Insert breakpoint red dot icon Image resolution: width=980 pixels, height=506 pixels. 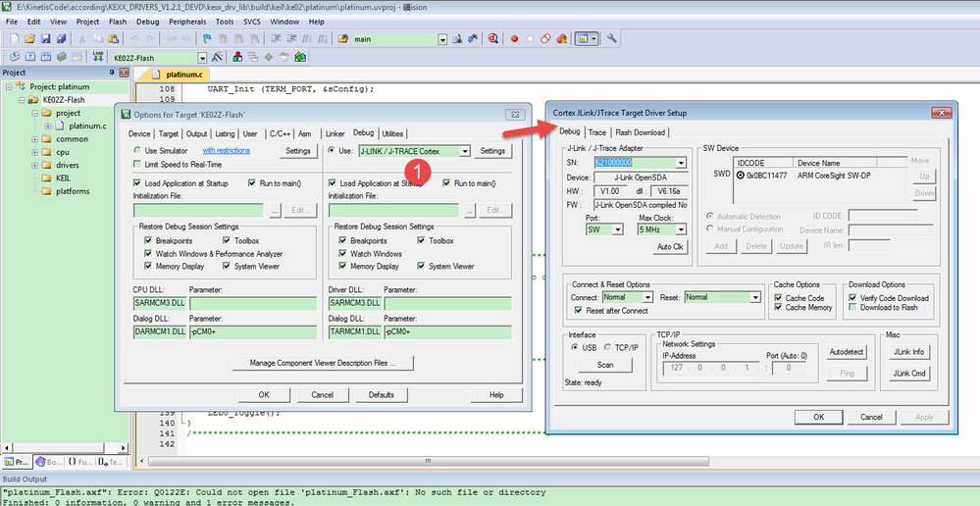pos(514,38)
